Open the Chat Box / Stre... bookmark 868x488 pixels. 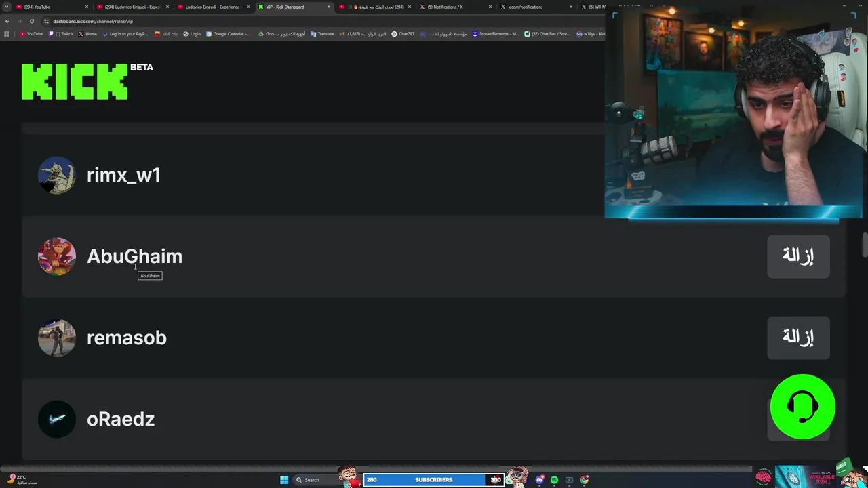click(547, 33)
